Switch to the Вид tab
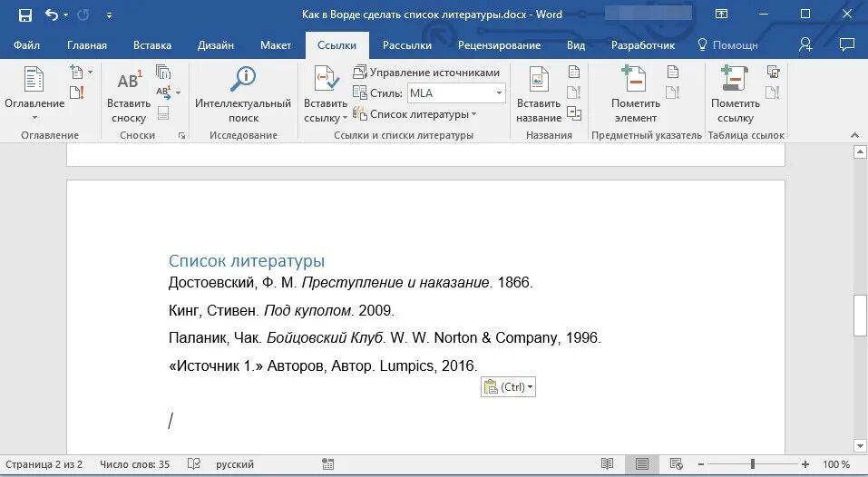Image resolution: width=868 pixels, height=477 pixels. coord(576,45)
